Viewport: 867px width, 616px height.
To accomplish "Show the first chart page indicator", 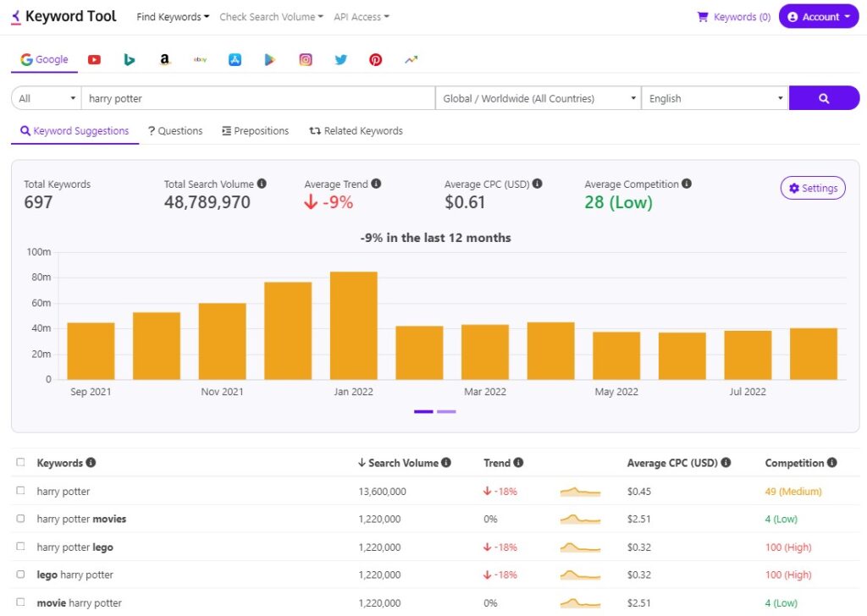I will point(423,411).
